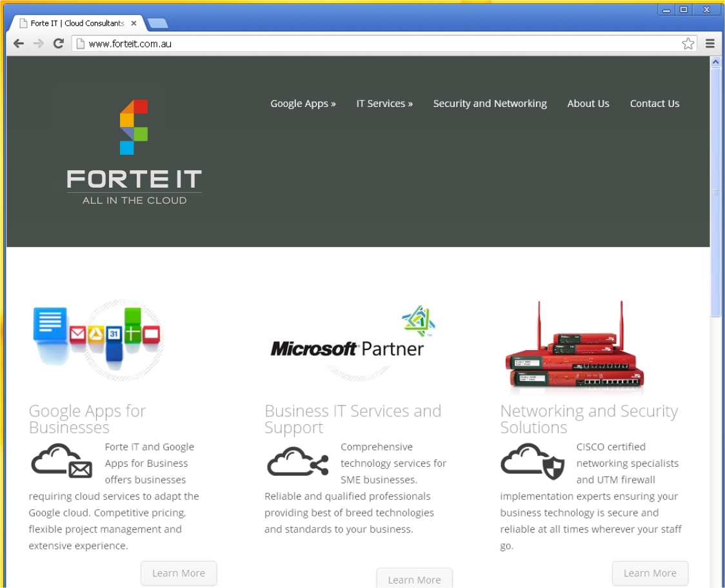Click Learn More under Networking and Security
Image resolution: width=725 pixels, height=588 pixels.
pyautogui.click(x=650, y=573)
